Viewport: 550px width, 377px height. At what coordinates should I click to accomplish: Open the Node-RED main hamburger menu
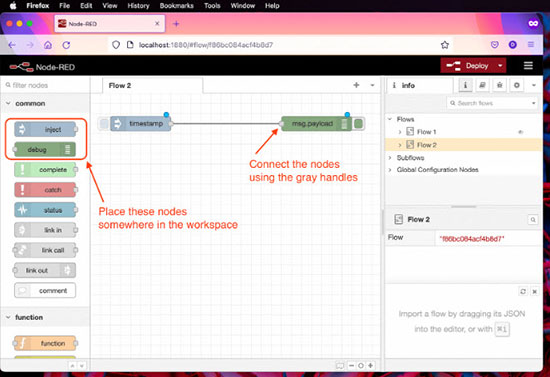click(528, 66)
